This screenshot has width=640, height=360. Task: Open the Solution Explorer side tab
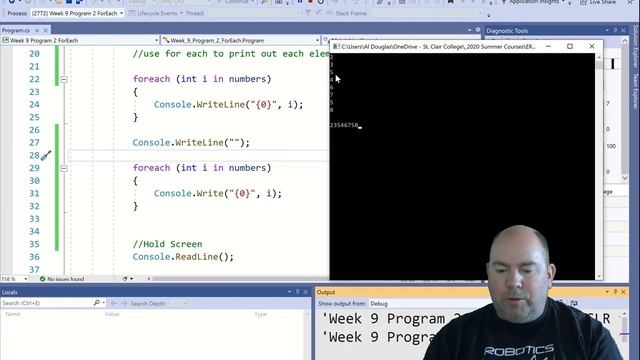pyautogui.click(x=636, y=47)
